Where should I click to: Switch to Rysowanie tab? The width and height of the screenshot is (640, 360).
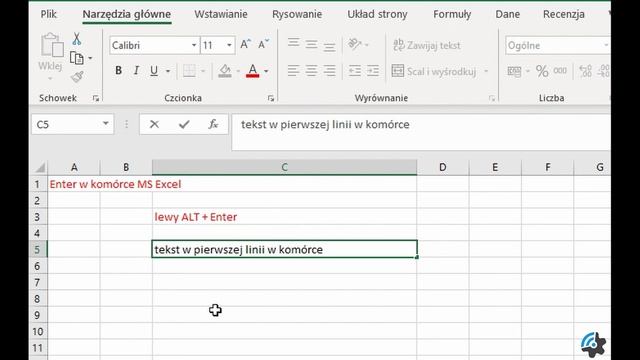[297, 14]
